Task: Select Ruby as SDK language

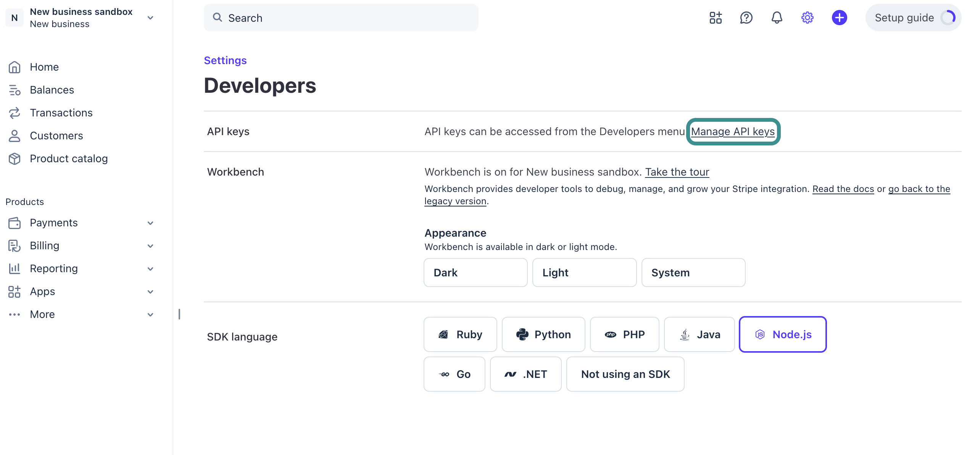Action: pos(460,334)
